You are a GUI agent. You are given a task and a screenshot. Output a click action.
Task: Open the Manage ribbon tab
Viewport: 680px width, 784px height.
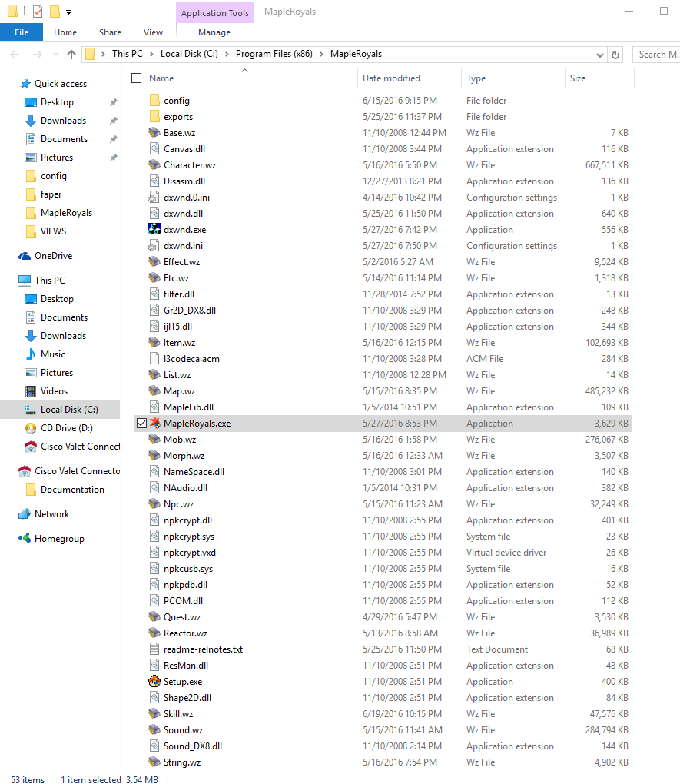(x=214, y=32)
